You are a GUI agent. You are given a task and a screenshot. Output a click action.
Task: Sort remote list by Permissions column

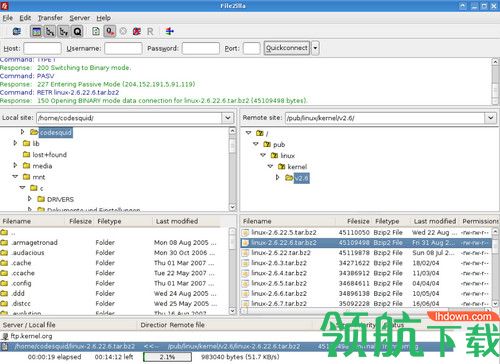(480, 221)
